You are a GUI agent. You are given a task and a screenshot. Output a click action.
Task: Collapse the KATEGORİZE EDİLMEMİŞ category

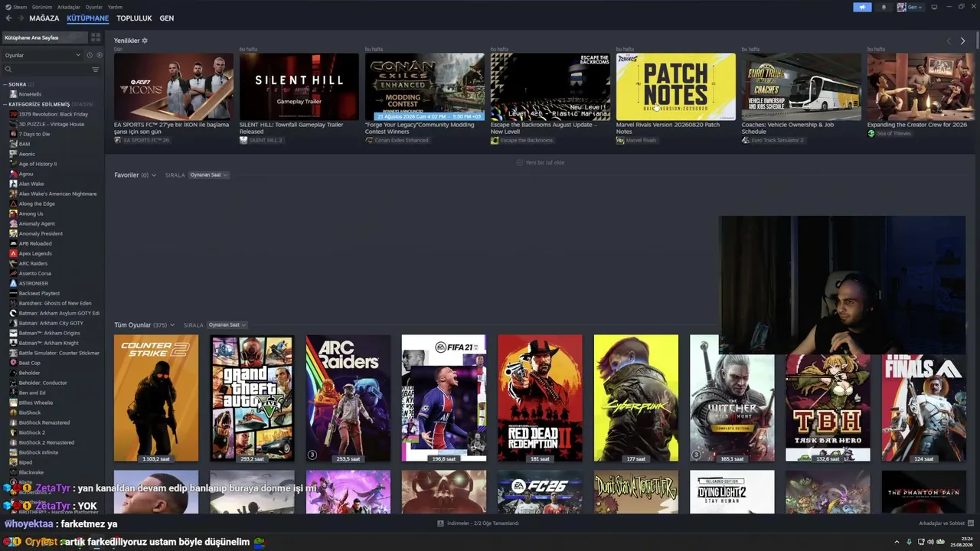[5, 104]
